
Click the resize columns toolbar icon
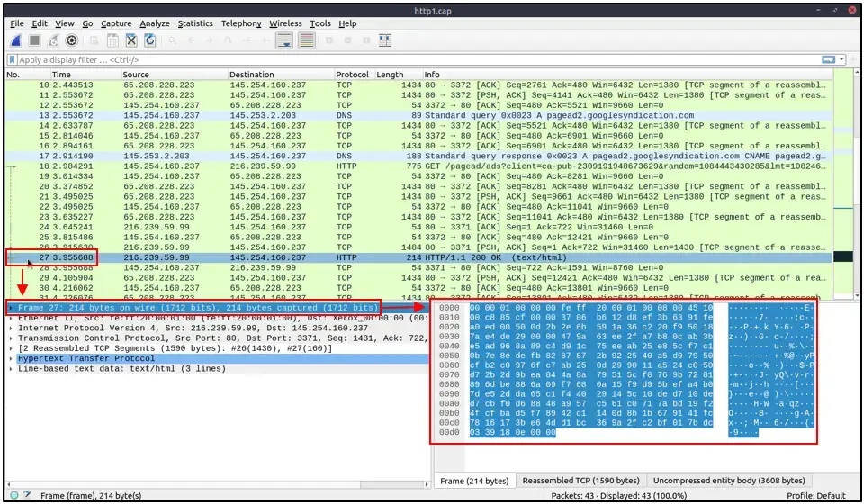coord(385,40)
